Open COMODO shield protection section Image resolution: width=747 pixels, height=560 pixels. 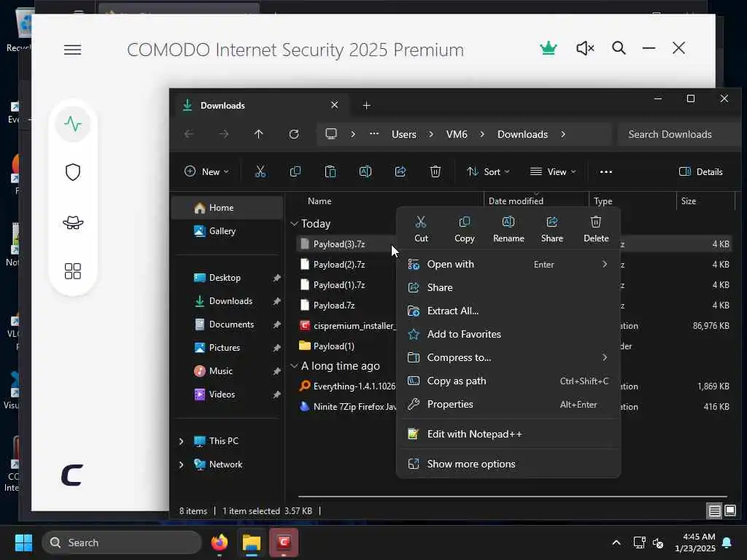click(x=73, y=172)
